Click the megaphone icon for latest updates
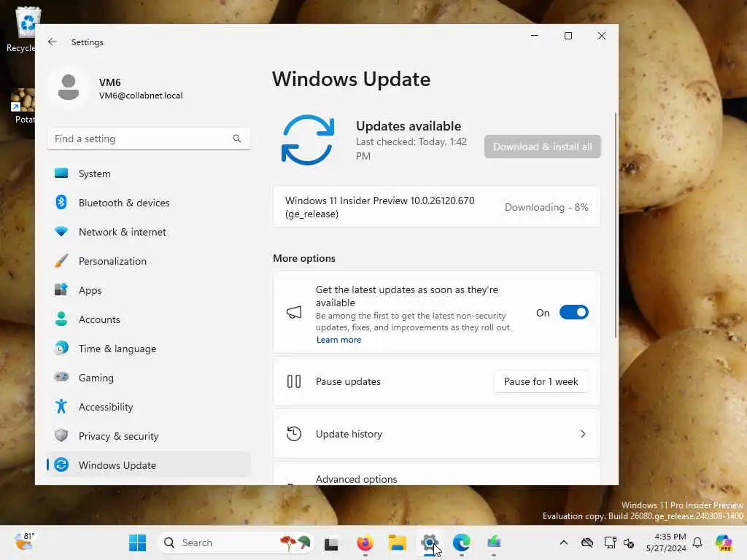 tap(294, 313)
